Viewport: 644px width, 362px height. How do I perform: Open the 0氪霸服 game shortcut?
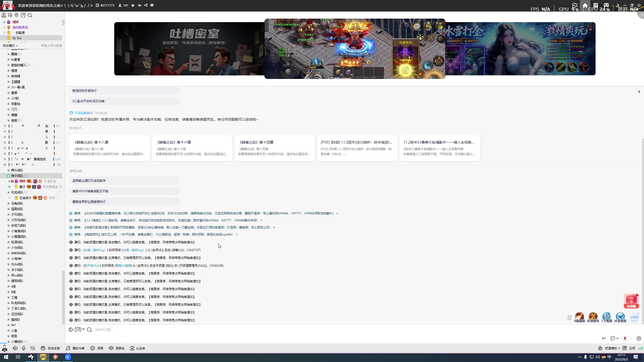coord(579,318)
